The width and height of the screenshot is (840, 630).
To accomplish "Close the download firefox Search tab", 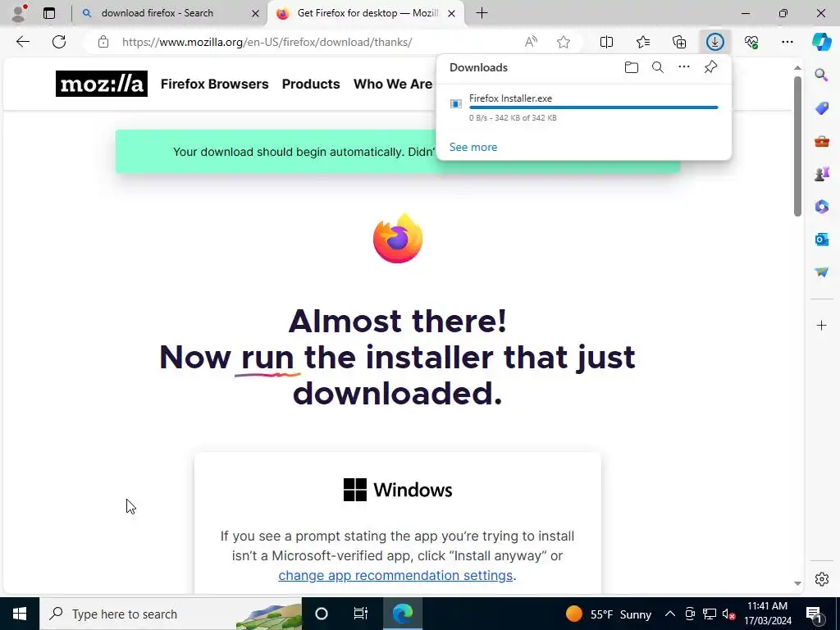I will (256, 13).
